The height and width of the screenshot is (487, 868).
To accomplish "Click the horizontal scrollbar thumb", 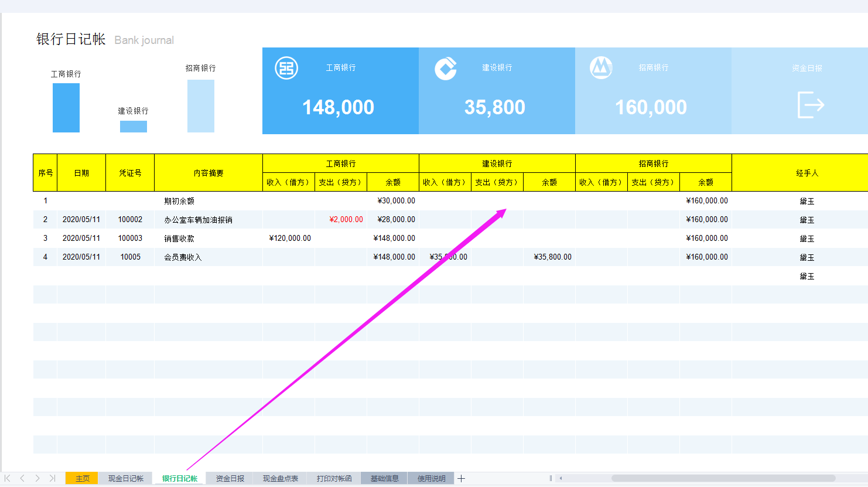I will pos(723,478).
